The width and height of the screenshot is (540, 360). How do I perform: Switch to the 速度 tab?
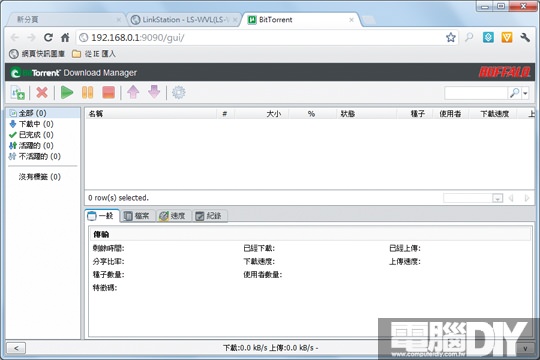173,216
